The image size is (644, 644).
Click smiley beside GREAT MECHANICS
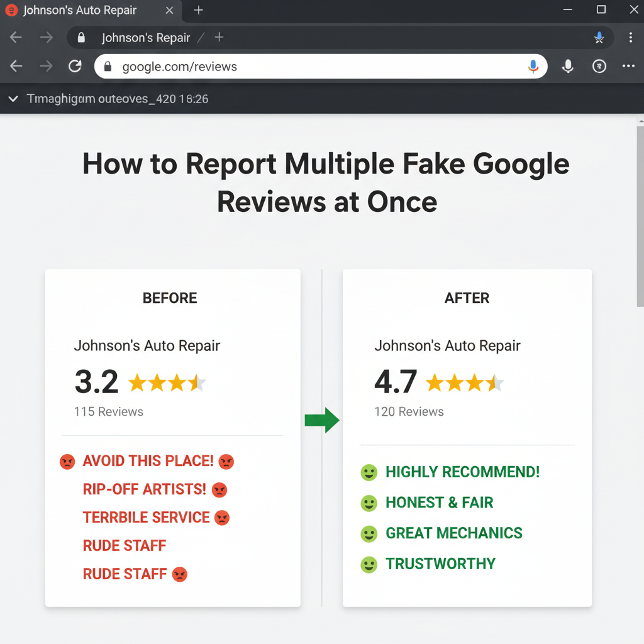pos(369,534)
